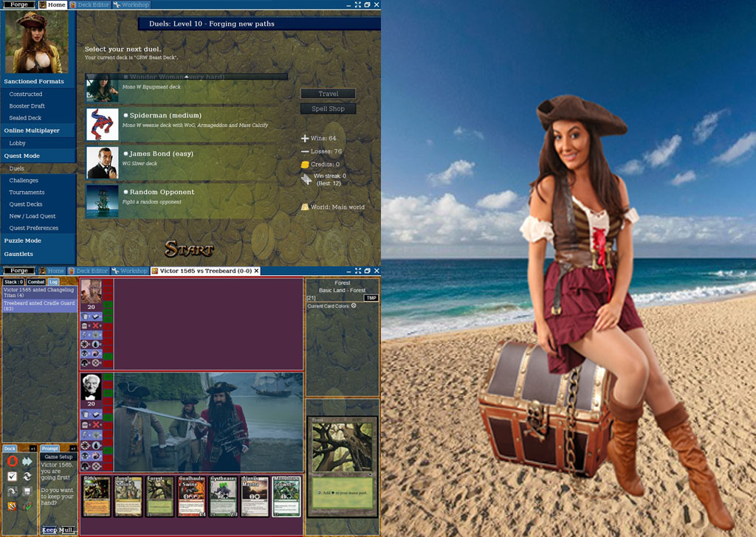
Task: Open the Forge menu in the top window
Action: tap(19, 4)
